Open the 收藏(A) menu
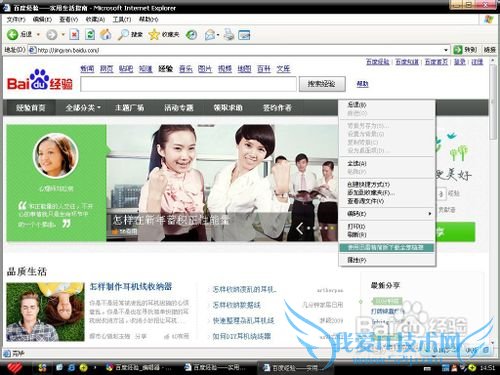This screenshot has width=500, height=375. [x=95, y=19]
